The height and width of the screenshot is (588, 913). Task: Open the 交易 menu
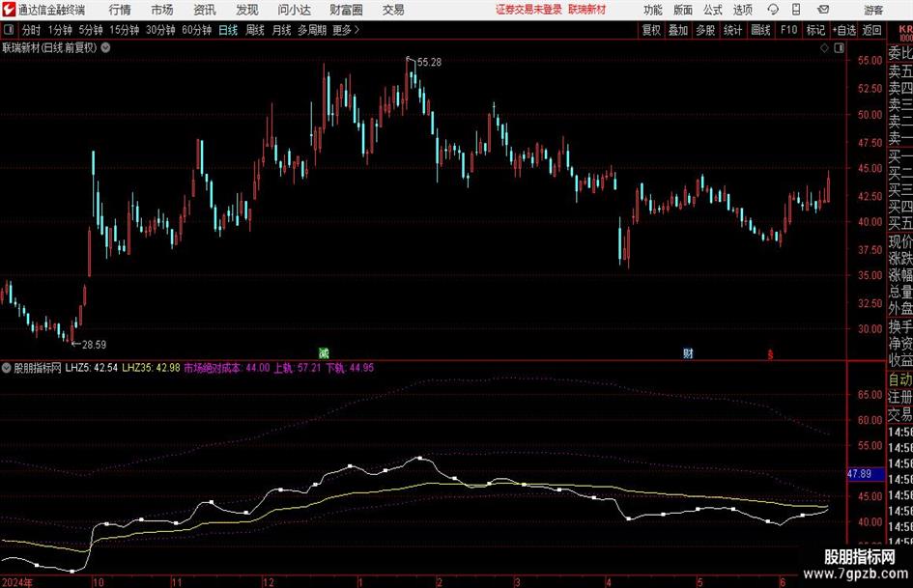[393, 10]
